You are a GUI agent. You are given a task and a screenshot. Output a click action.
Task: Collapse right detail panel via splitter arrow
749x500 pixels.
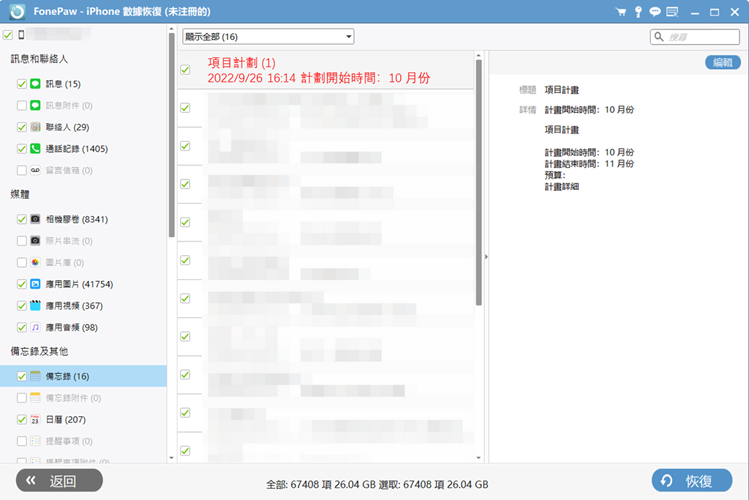(x=486, y=257)
